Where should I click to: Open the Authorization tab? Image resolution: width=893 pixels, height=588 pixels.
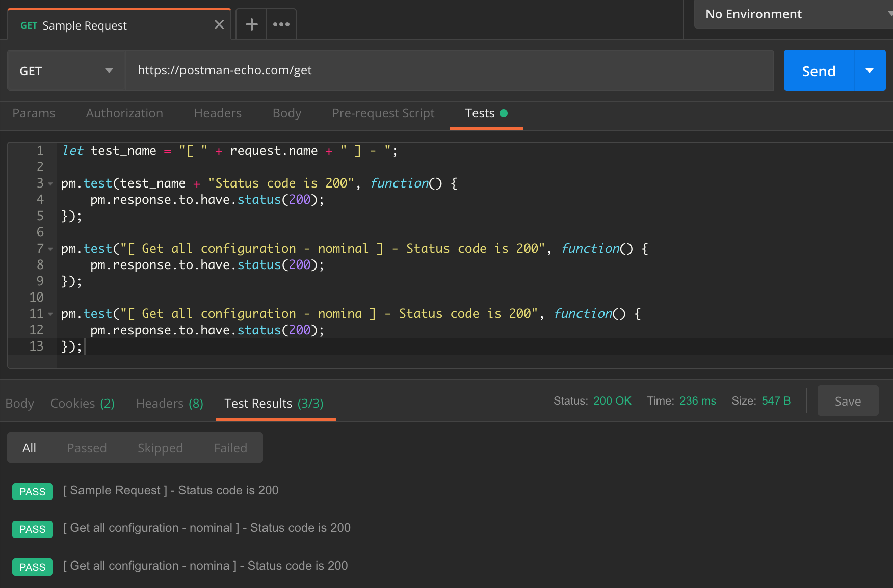pyautogui.click(x=124, y=113)
